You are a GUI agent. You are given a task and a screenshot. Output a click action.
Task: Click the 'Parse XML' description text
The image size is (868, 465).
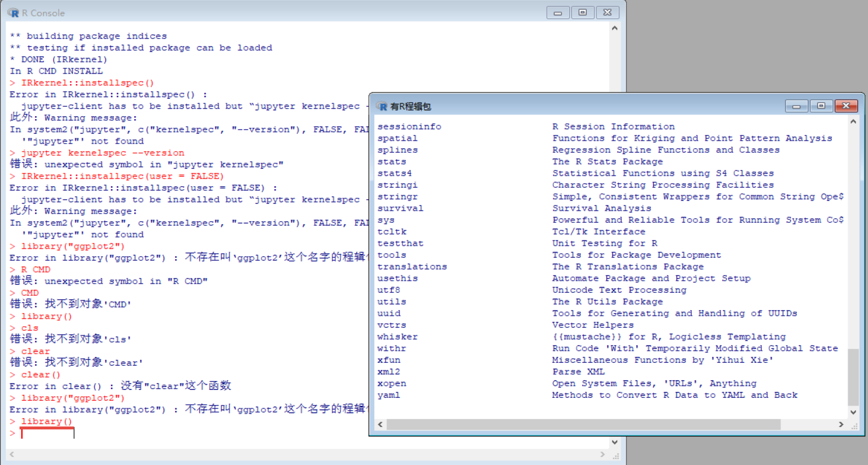[x=578, y=372]
